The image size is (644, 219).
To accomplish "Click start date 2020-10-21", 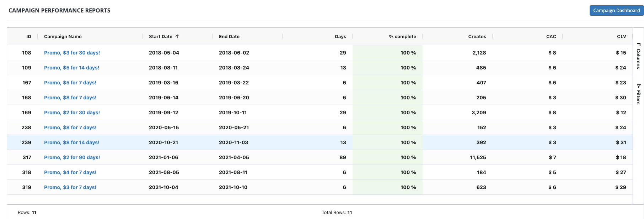I will [x=163, y=142].
